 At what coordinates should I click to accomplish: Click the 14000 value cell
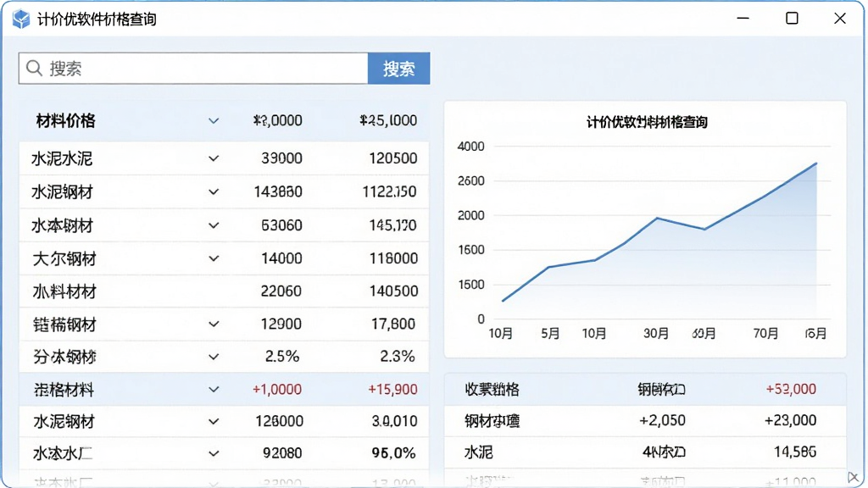pyautogui.click(x=281, y=258)
